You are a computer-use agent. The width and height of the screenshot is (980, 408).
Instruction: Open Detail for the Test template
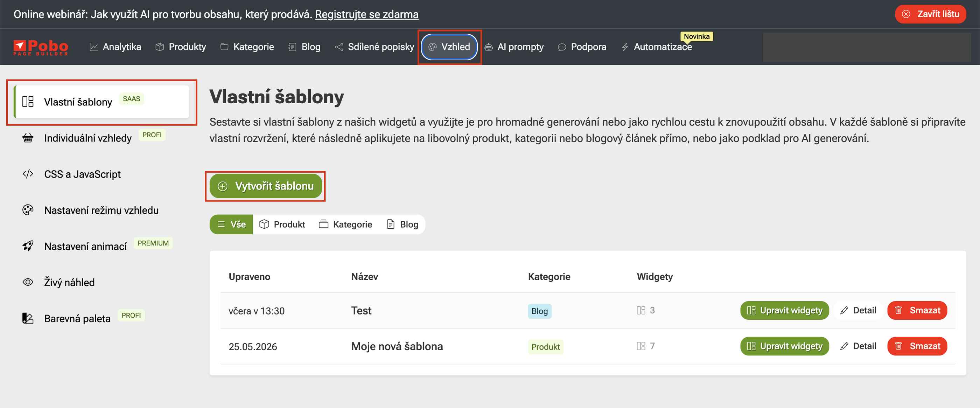[x=858, y=311]
